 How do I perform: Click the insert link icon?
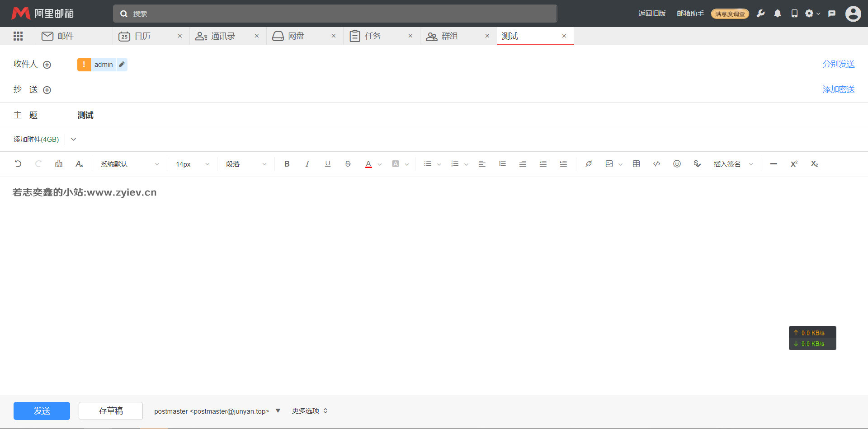point(589,164)
